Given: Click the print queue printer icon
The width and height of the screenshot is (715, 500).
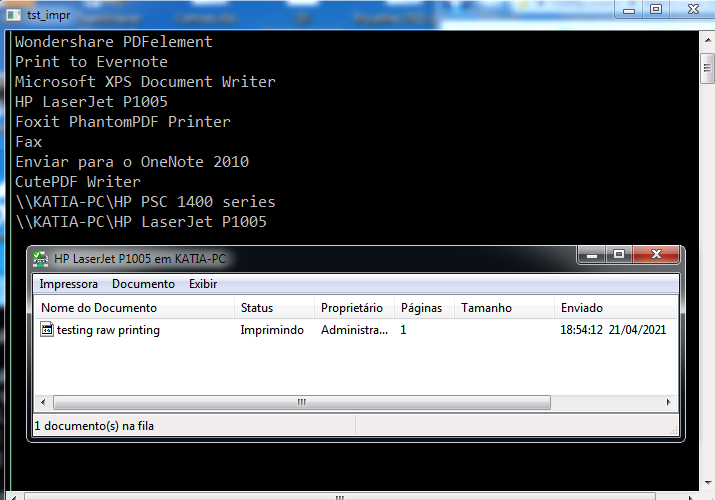Looking at the screenshot, I should pos(41,259).
